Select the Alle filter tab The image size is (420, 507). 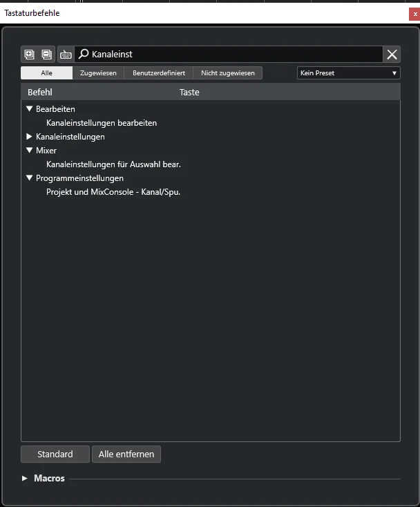tap(46, 73)
